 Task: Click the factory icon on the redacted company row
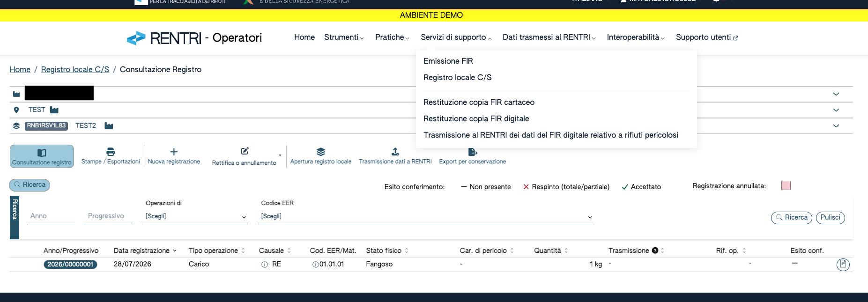(x=16, y=94)
